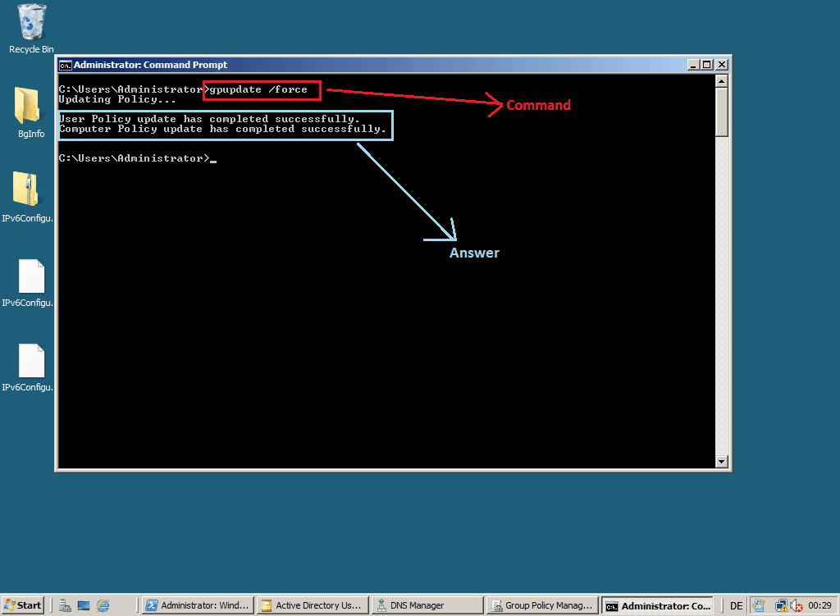The image size is (840, 616).
Task: Switch to Group Policy Management taskbar item
Action: click(x=540, y=605)
